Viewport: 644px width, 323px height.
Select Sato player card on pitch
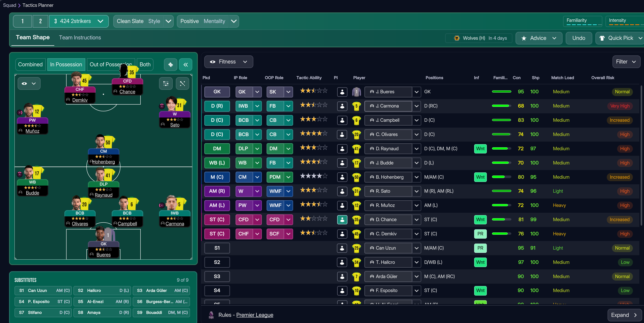(175, 113)
